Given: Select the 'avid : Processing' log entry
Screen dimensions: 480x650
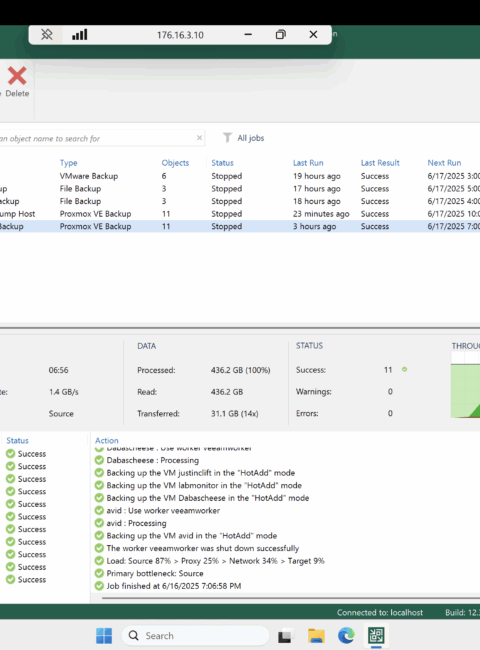Looking at the screenshot, I should coord(136,523).
